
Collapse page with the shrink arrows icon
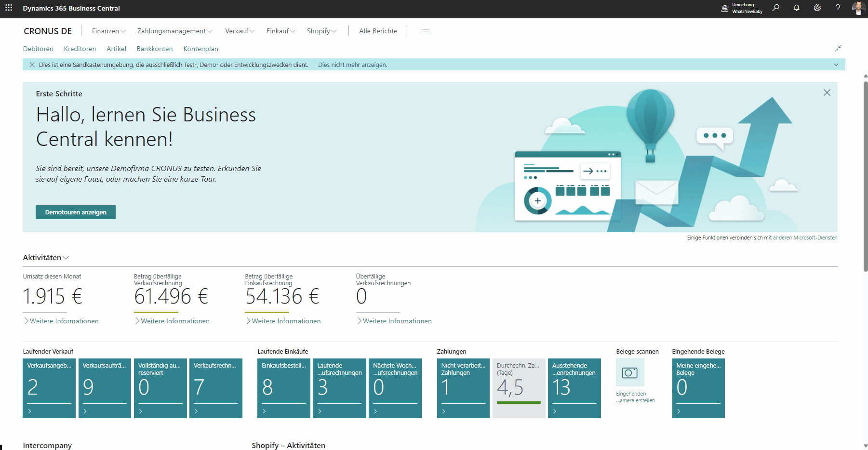[x=838, y=48]
